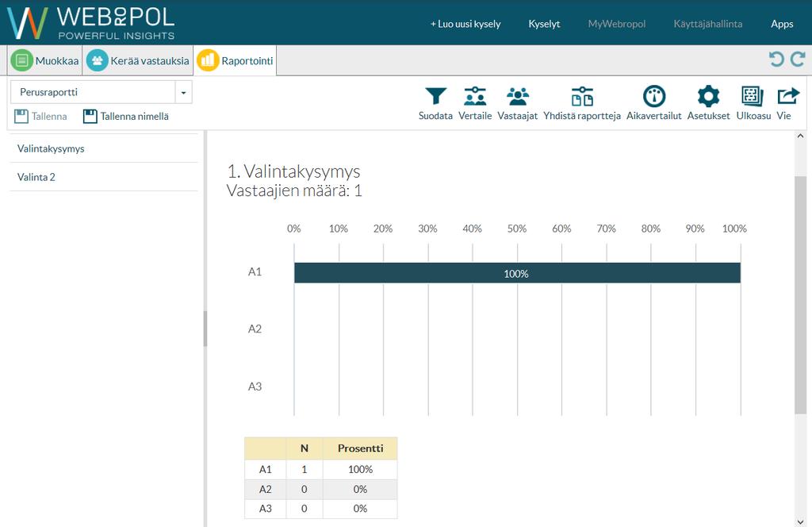Open the Aikavertailut time comparison tool
This screenshot has width=812, height=527.
[x=654, y=96]
